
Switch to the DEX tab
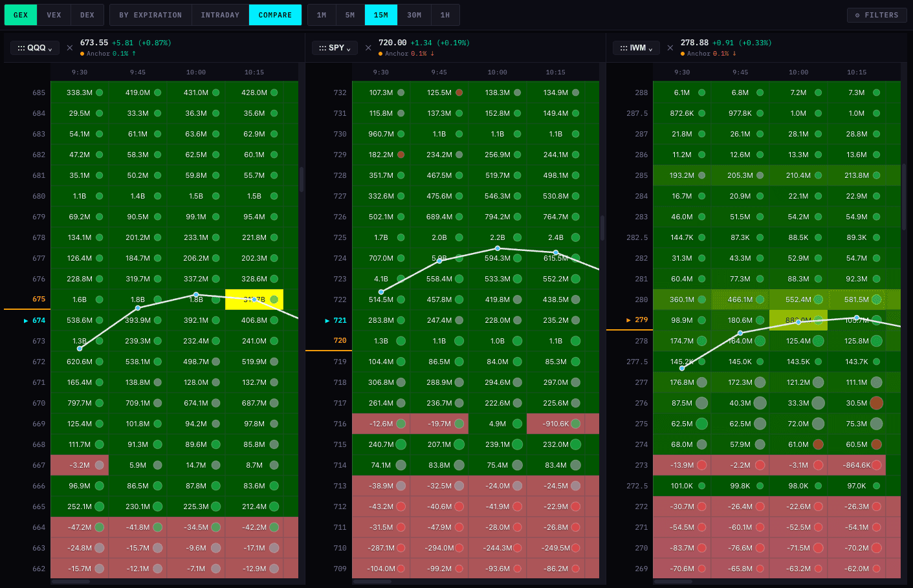point(87,15)
